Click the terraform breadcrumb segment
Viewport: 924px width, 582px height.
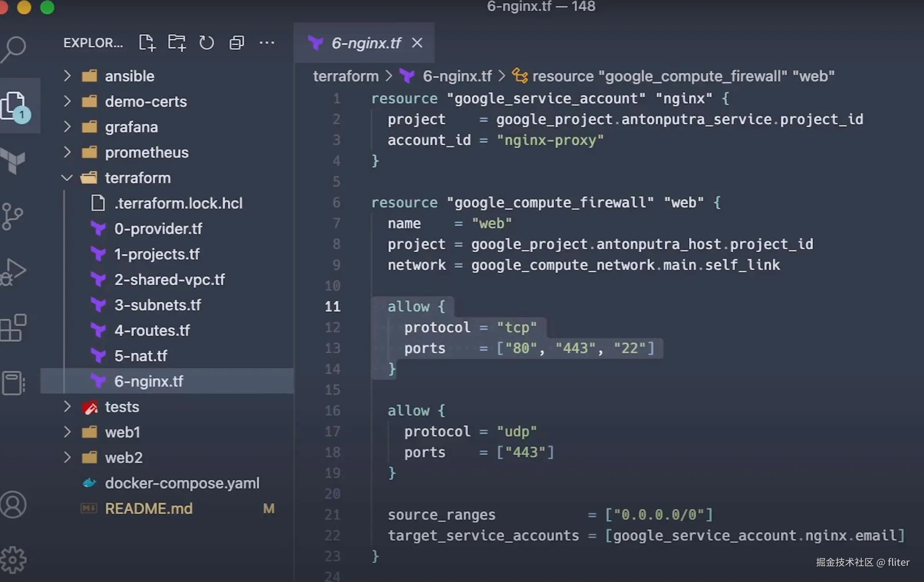pos(346,76)
